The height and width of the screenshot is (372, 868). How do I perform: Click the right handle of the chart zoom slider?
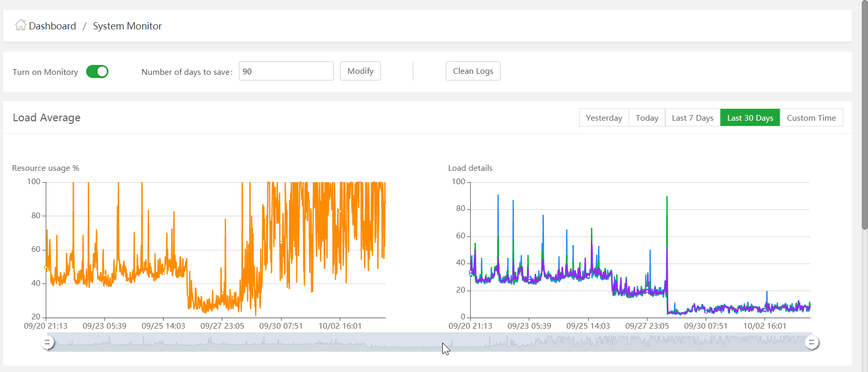(811, 342)
